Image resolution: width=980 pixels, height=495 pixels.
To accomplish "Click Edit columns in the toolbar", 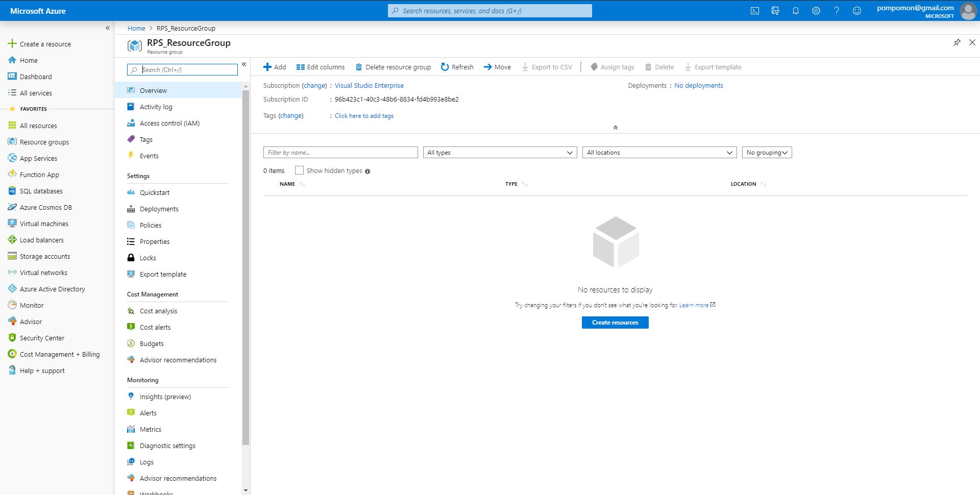I will tap(321, 67).
